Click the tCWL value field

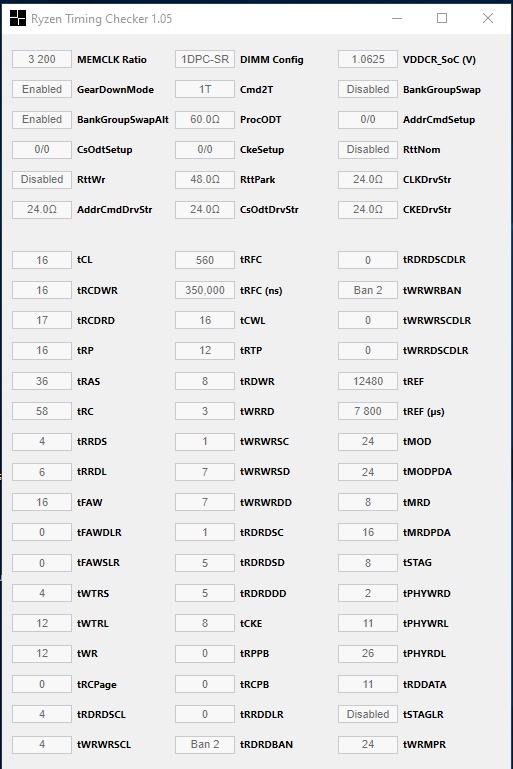[205, 320]
